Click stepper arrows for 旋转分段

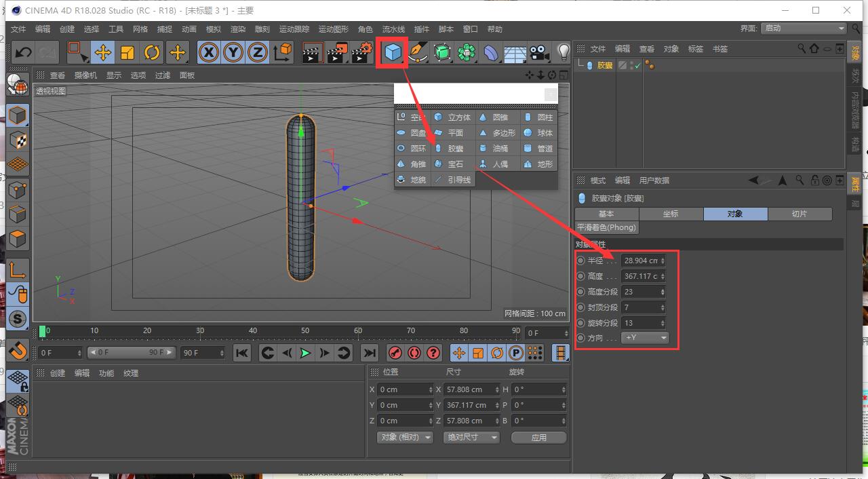[x=663, y=323]
